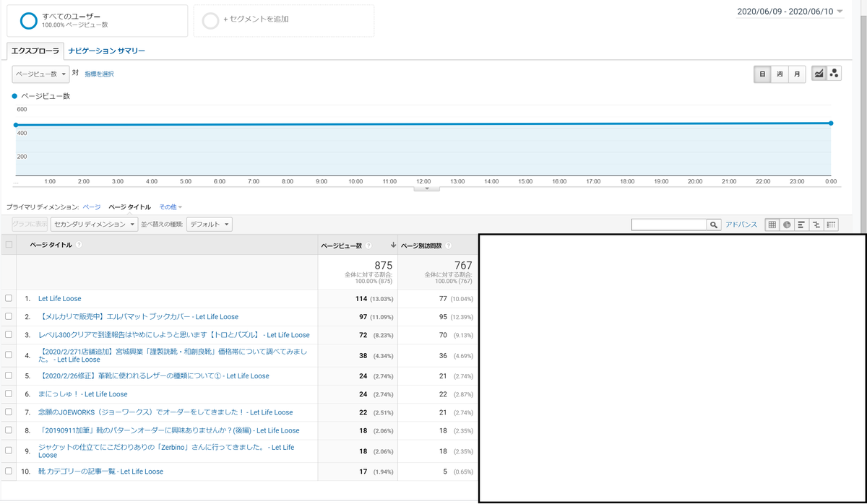
Task: Click the chart collapse handle below timeline
Action: 427,188
